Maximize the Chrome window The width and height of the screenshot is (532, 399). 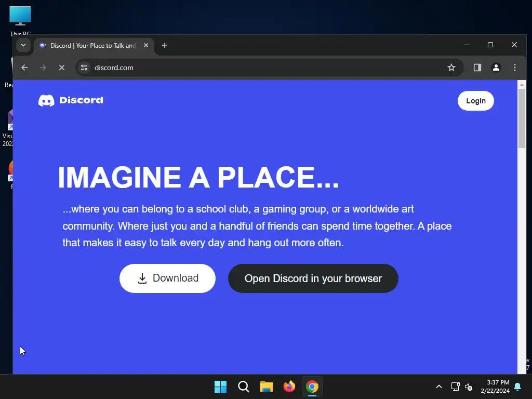[490, 45]
